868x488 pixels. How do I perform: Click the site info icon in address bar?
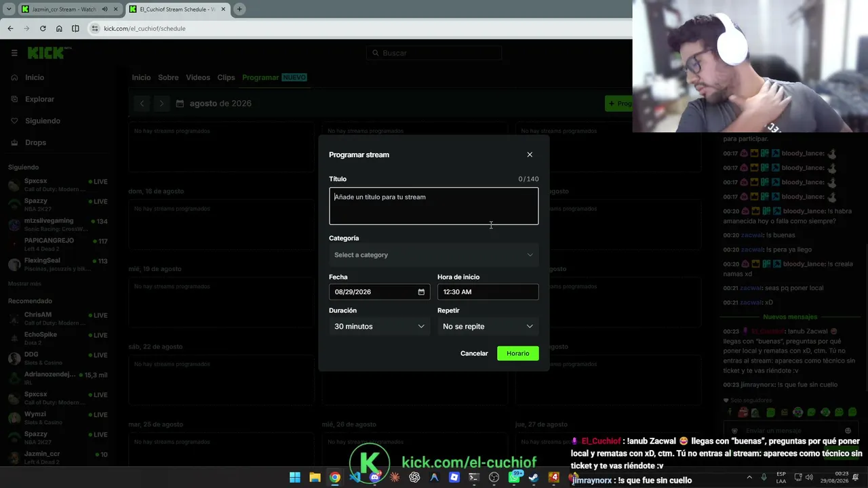[x=95, y=28]
